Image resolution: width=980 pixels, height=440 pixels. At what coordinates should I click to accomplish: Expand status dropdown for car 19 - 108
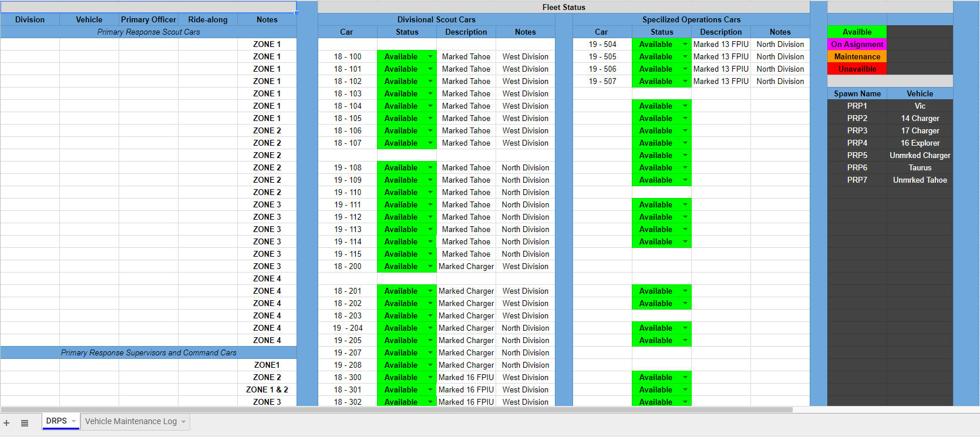tap(430, 168)
